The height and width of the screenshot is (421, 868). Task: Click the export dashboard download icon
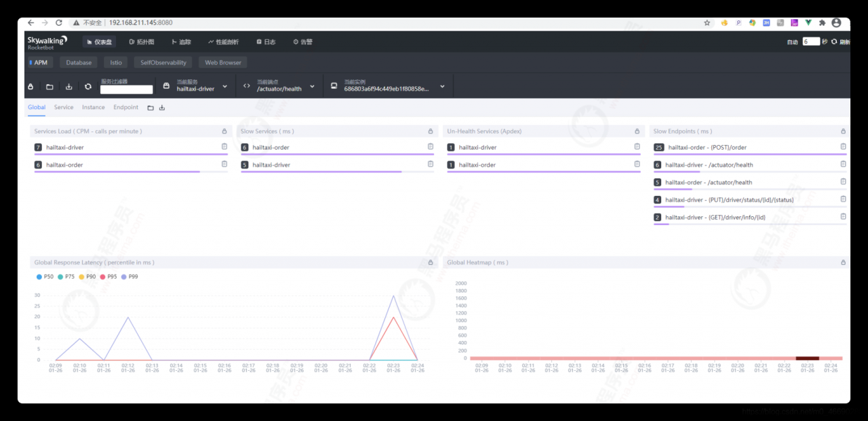pos(68,87)
